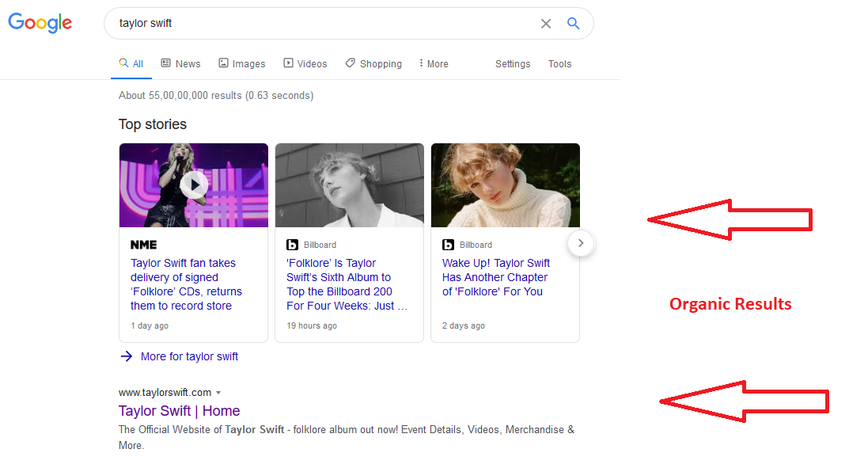The height and width of the screenshot is (468, 868).
Task: Play the NME video thumbnail
Action: coord(194,185)
